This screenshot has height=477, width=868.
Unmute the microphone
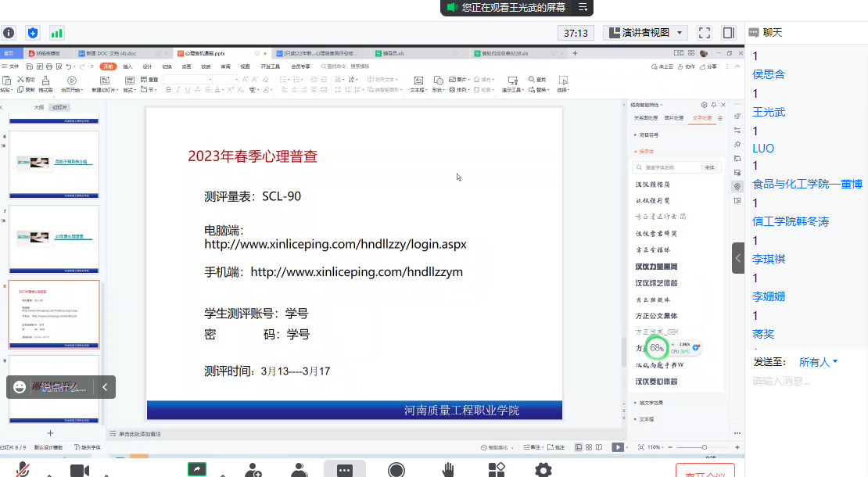[23, 470]
